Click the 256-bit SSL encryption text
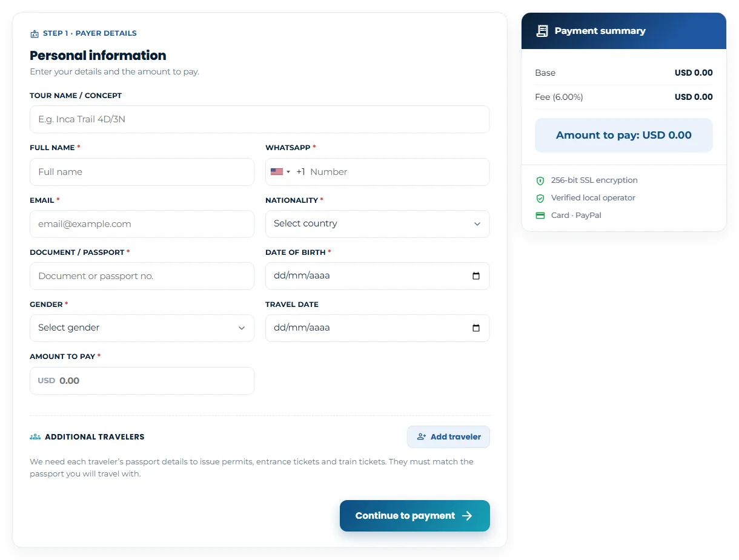The width and height of the screenshot is (739, 560). pos(594,180)
